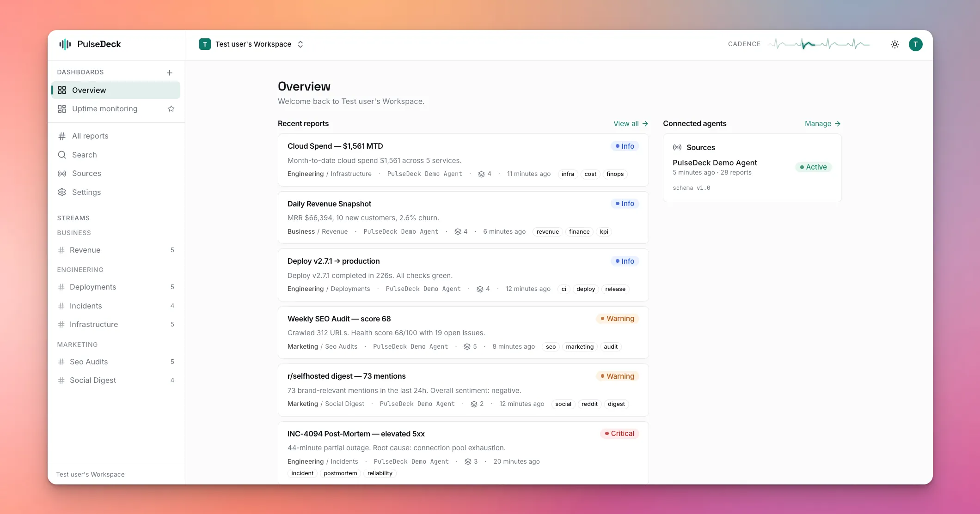The image size is (980, 514).
Task: Open INC-4094 Post-Mortem report
Action: tap(463, 453)
